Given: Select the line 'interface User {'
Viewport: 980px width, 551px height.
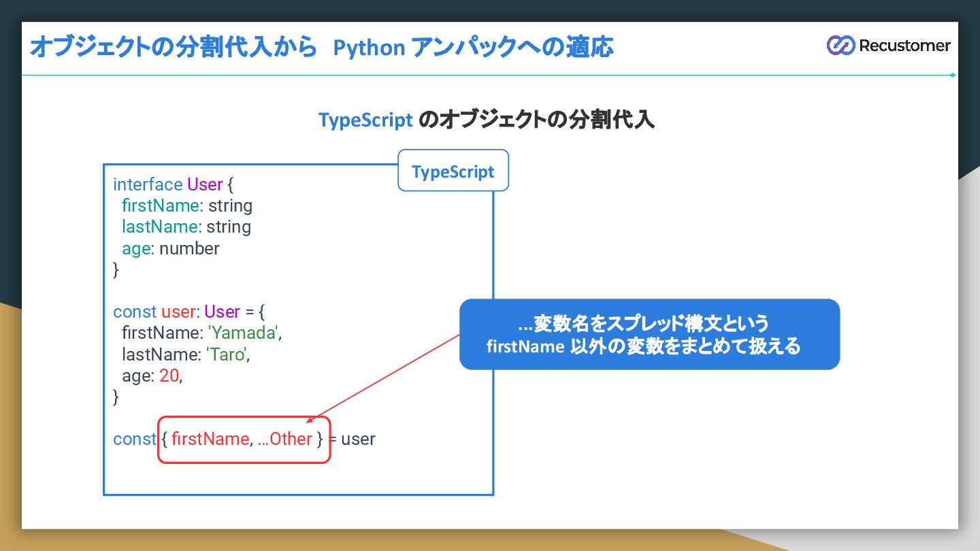Looking at the screenshot, I should pyautogui.click(x=174, y=184).
